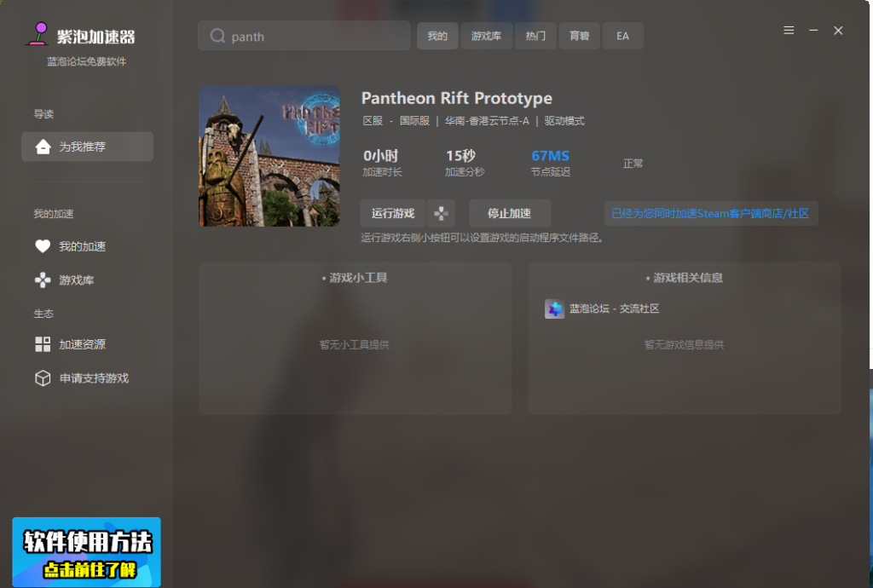
Task: Open the 蓝泡论坛 - 交流社区 link text
Action: point(614,308)
